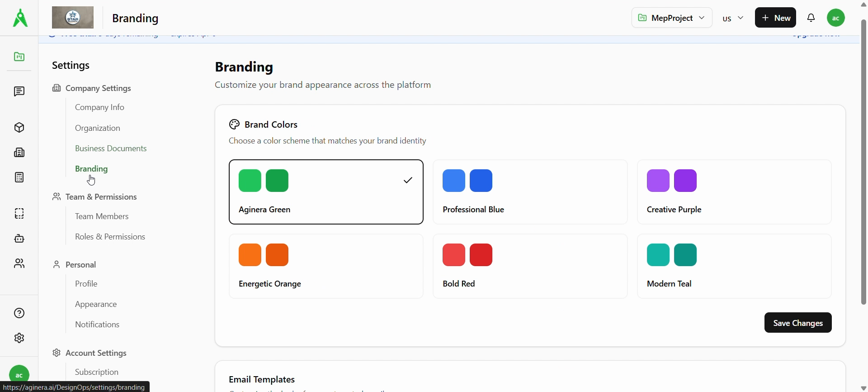Open the notifications bell icon

(811, 18)
